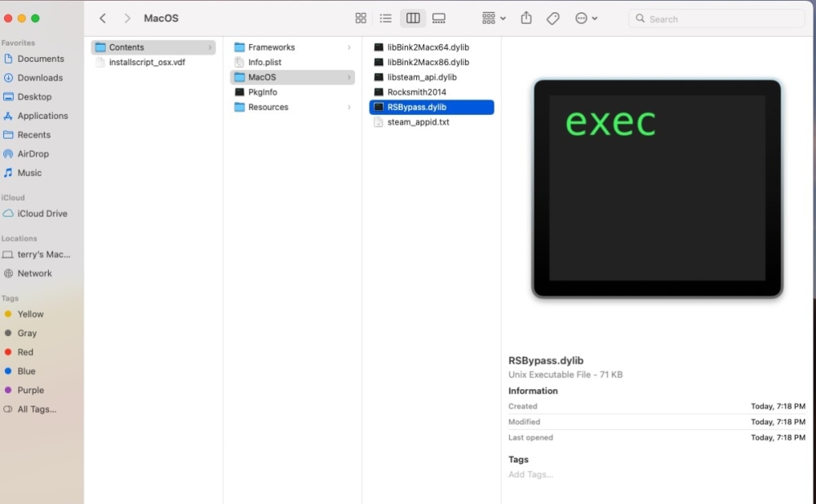Select the Rocksmith2014 executable file
Viewport: 816px width, 504px height.
point(416,92)
